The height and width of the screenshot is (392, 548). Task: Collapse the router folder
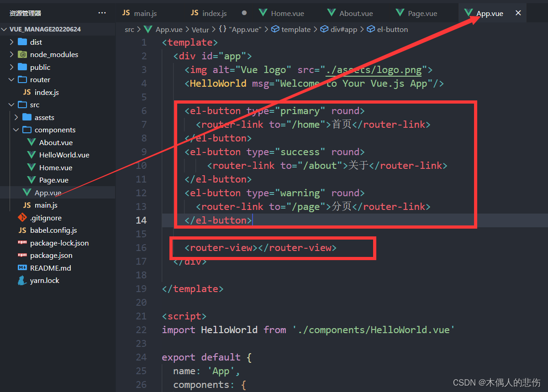pos(12,79)
